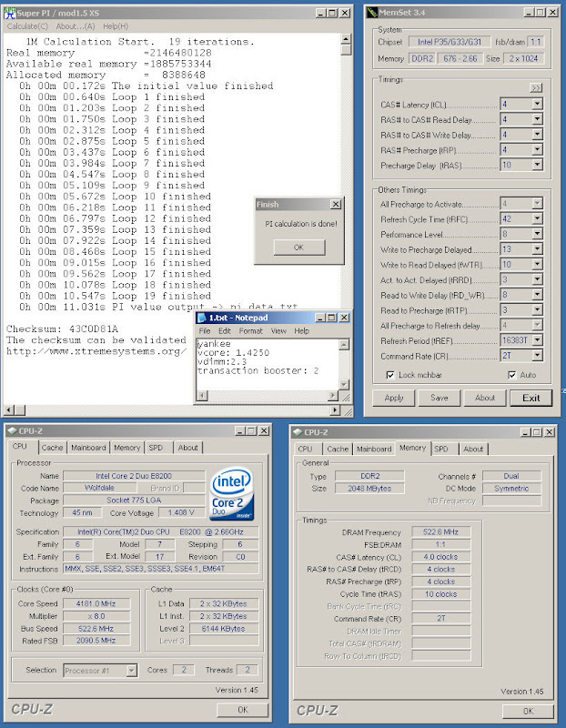Click the left CPU-Z window title icon
Image resolution: width=566 pixels, height=728 pixels.
pos(12,430)
